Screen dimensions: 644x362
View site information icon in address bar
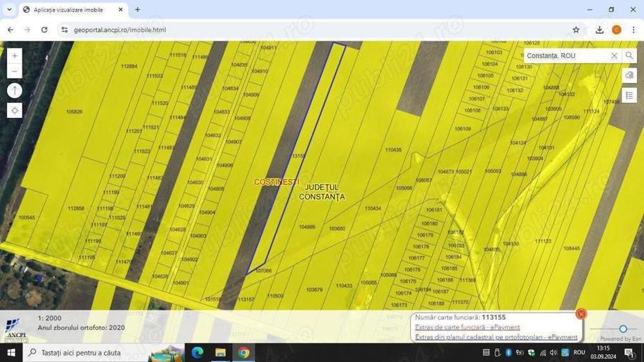(64, 29)
